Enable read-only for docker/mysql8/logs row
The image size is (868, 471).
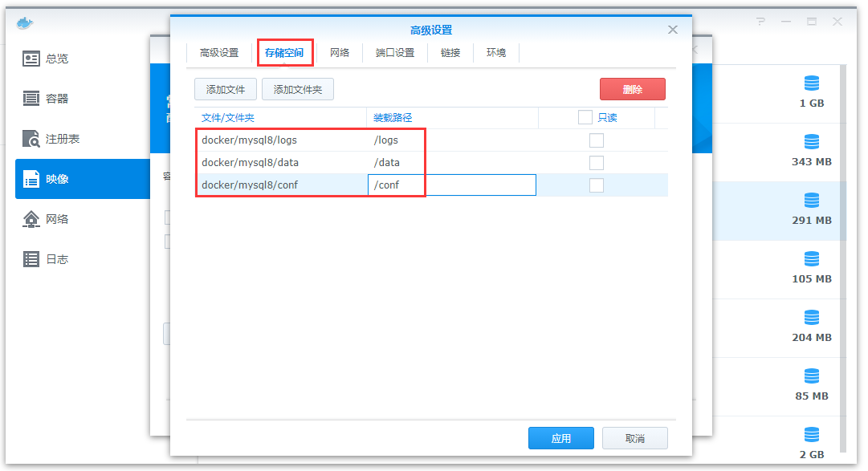tap(597, 140)
